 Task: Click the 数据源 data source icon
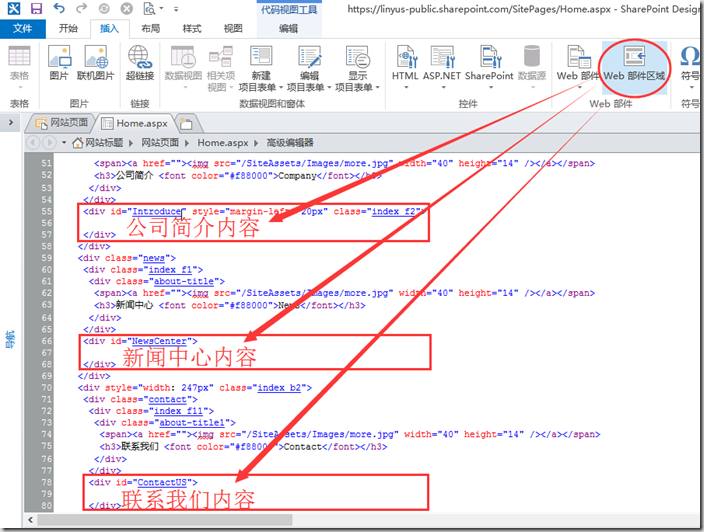tap(532, 62)
